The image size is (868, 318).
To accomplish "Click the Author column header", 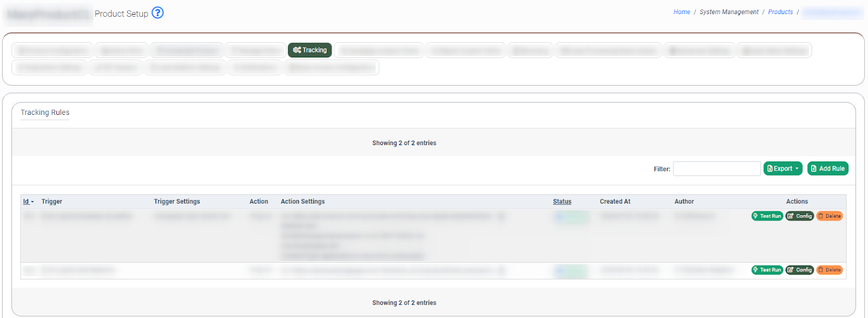I will (x=684, y=202).
